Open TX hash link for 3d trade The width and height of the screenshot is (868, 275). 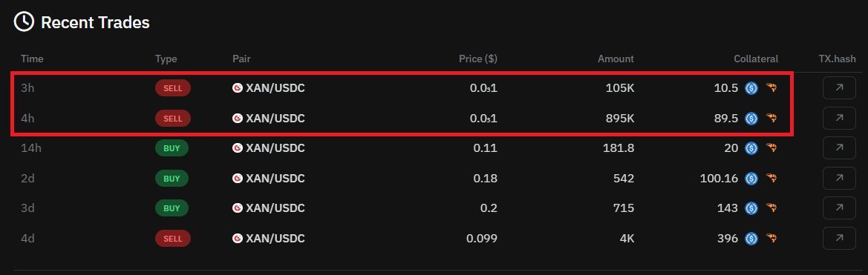839,208
